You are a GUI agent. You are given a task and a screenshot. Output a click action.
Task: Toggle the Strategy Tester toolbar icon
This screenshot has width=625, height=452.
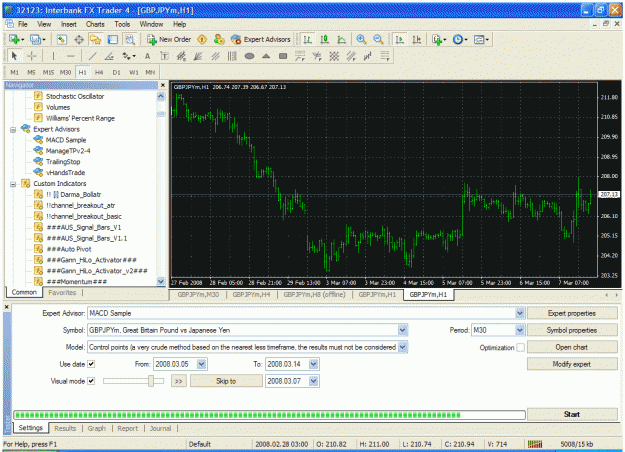[x=130, y=39]
